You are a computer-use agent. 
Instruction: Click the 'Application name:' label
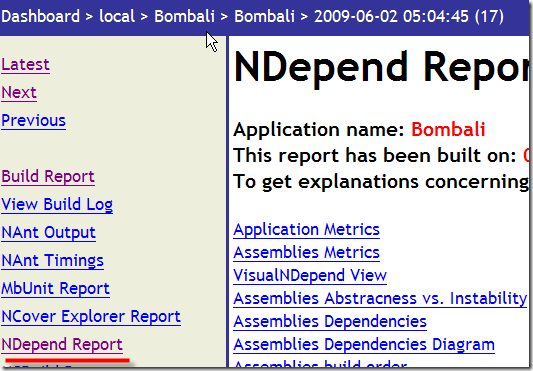(x=320, y=130)
